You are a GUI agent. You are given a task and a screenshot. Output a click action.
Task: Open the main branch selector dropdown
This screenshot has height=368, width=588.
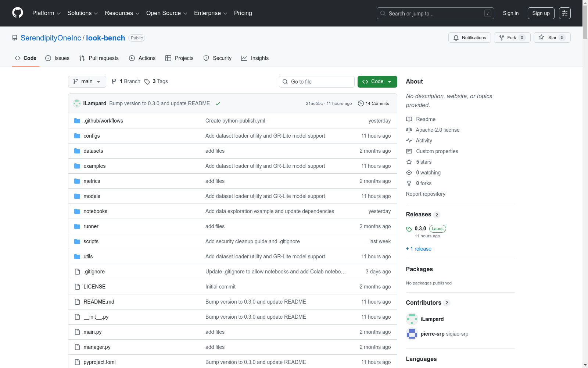tap(87, 82)
